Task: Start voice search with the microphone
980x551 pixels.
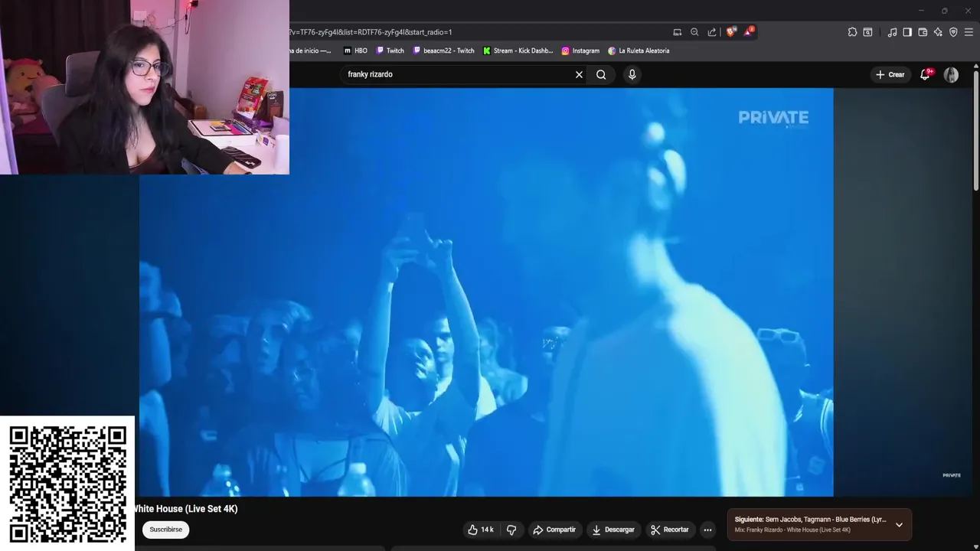Action: pos(632,74)
